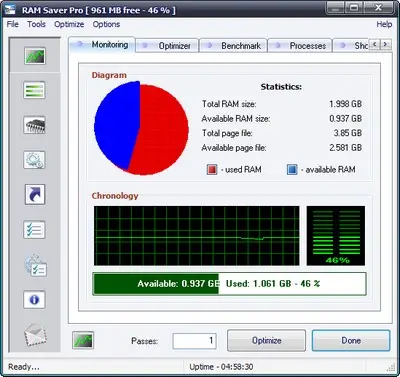The height and width of the screenshot is (377, 400).
Task: Open the Processes tab
Action: tap(300, 46)
